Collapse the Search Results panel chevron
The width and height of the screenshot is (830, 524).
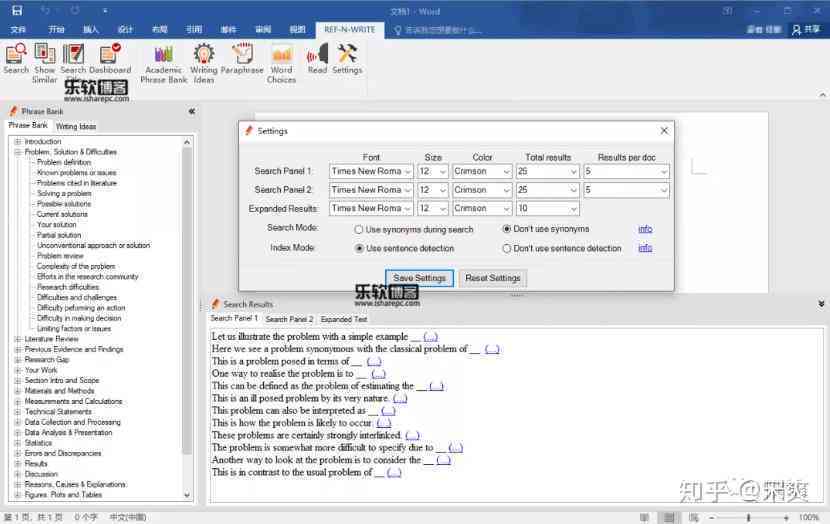tap(821, 304)
